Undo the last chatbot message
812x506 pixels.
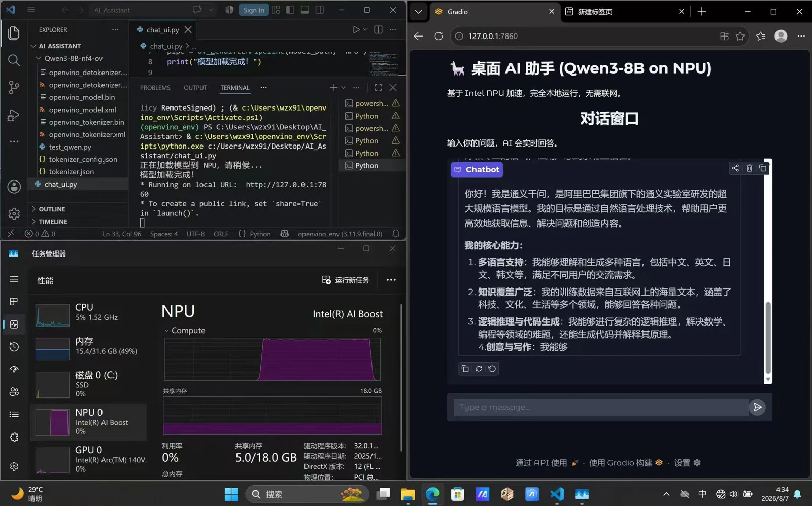492,369
